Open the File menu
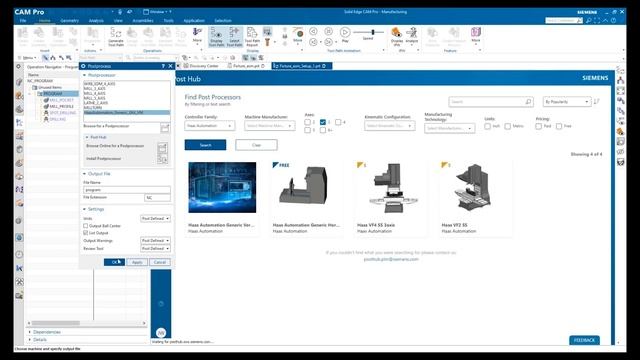 pyautogui.click(x=23, y=20)
